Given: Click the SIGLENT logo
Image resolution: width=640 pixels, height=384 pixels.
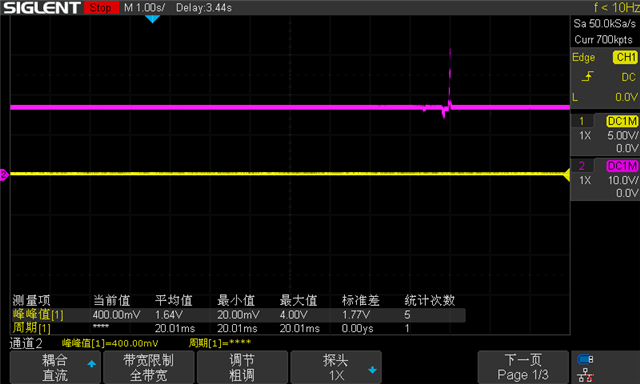Looking at the screenshot, I should tap(42, 8).
